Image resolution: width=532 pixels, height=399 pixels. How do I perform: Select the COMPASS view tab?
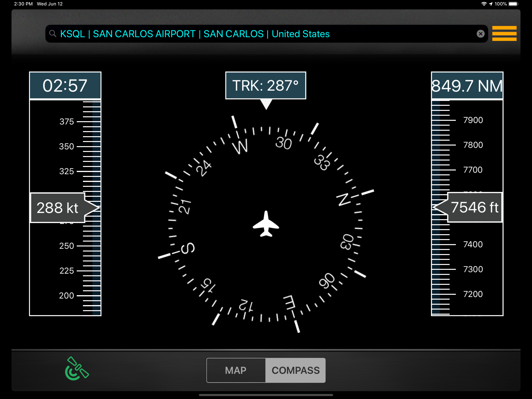295,370
